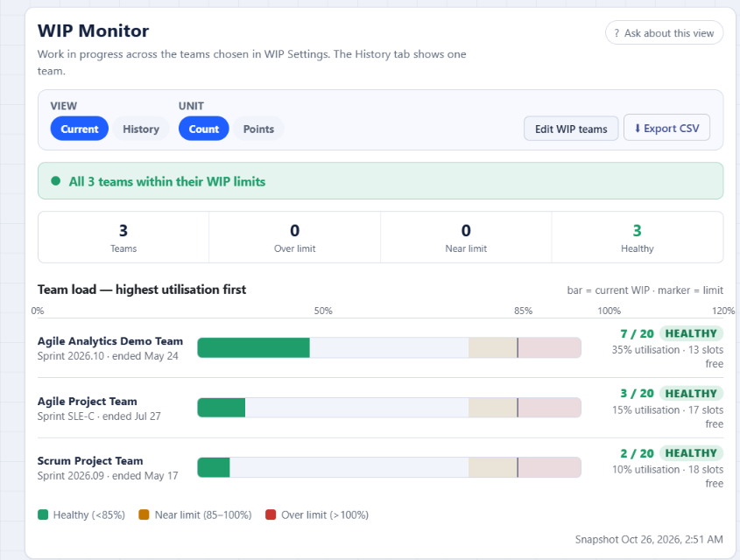The image size is (740, 560).
Task: Click the Over limit count card
Action: (x=294, y=237)
